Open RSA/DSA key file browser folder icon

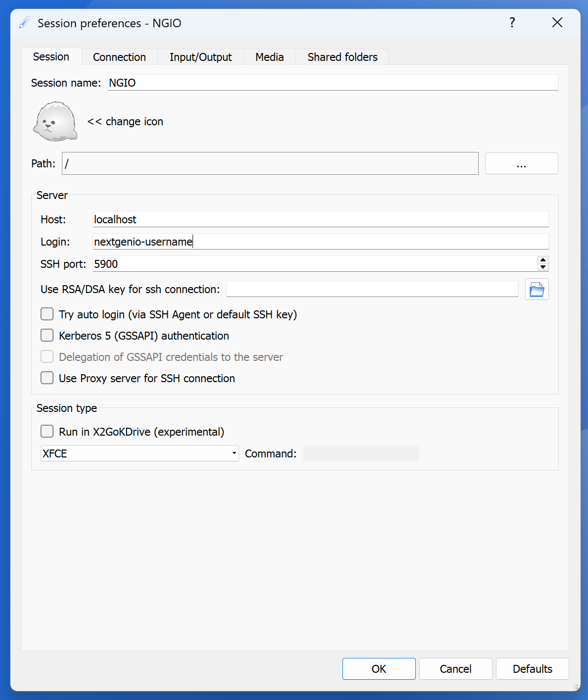[x=537, y=290]
